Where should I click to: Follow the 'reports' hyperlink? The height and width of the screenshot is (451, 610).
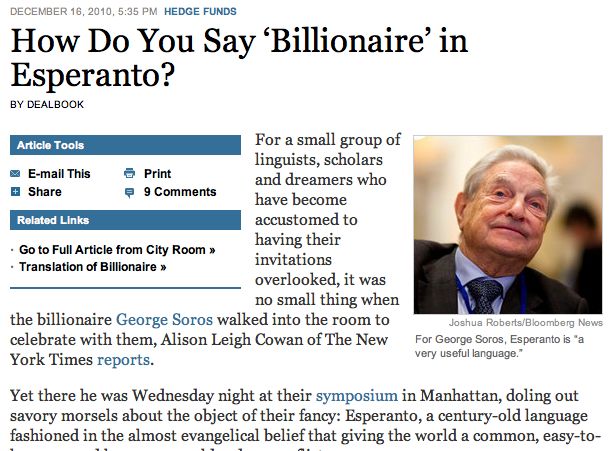[123, 360]
